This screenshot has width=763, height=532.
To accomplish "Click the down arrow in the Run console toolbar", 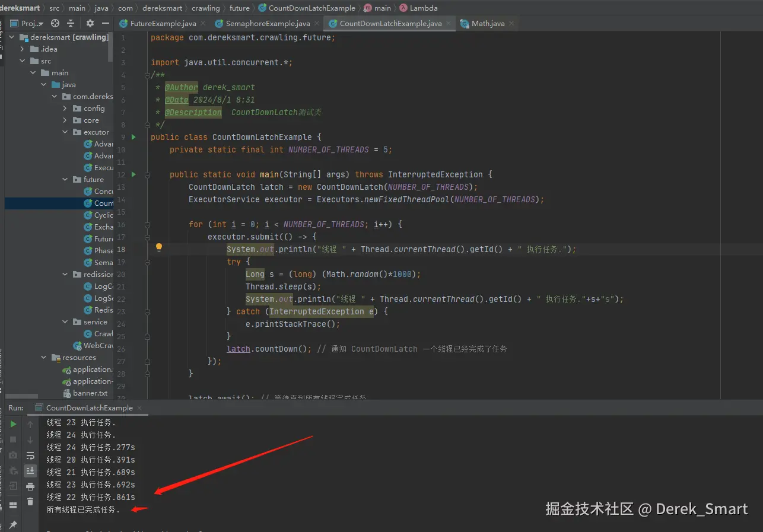I will tap(30, 439).
